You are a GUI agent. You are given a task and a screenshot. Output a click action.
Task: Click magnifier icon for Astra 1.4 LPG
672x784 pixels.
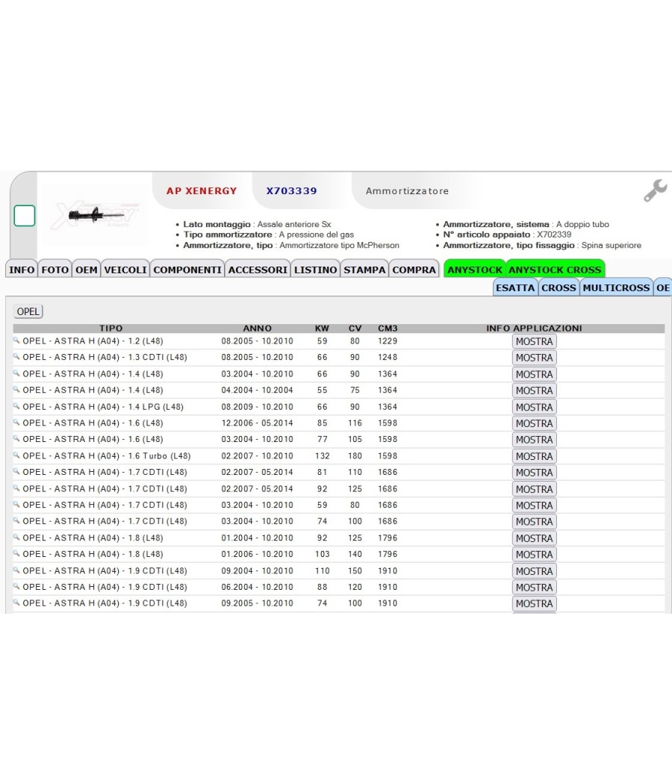click(x=16, y=406)
